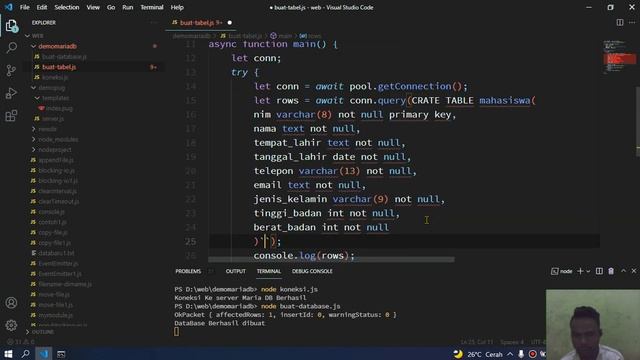Open the Manage gear icon
The width and height of the screenshot is (640, 360).
pyautogui.click(x=11, y=325)
